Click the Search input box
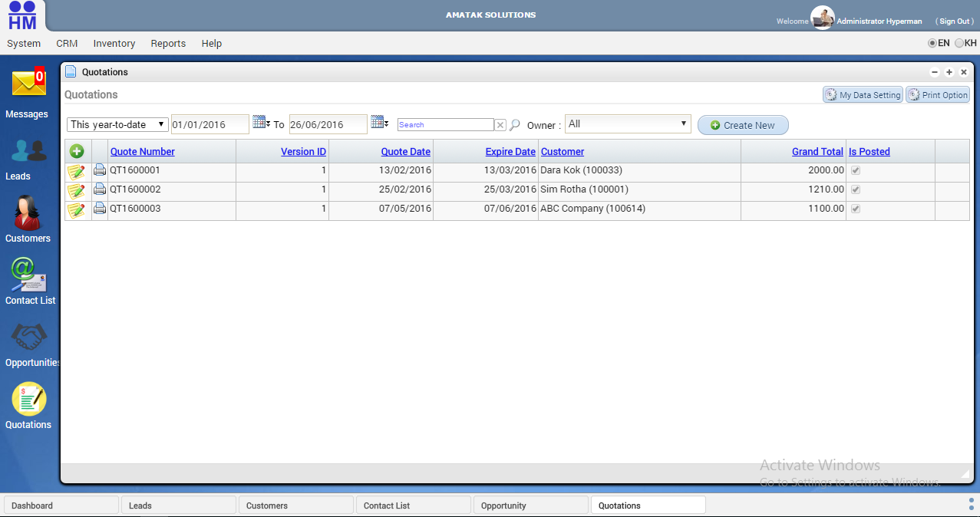 point(445,124)
